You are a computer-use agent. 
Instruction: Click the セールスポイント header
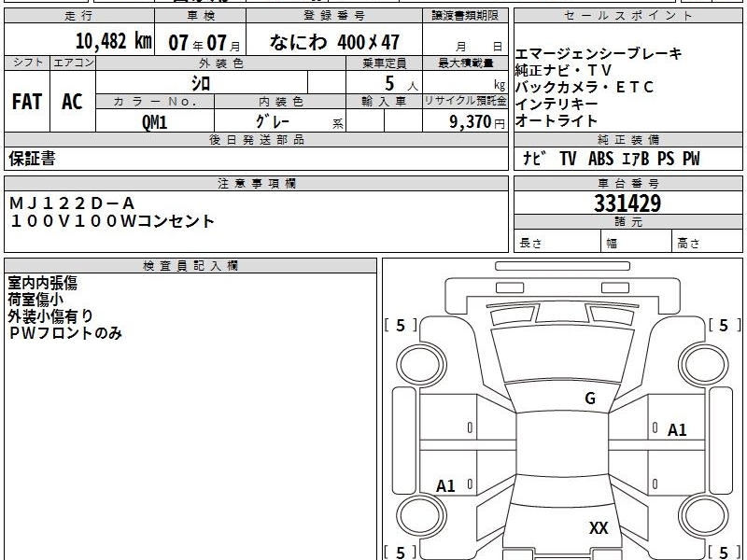[627, 16]
